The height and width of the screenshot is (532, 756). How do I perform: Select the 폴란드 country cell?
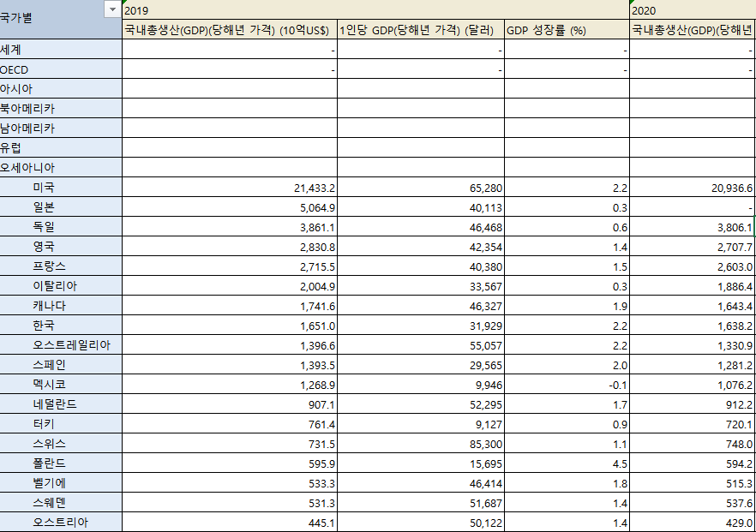pos(61,464)
